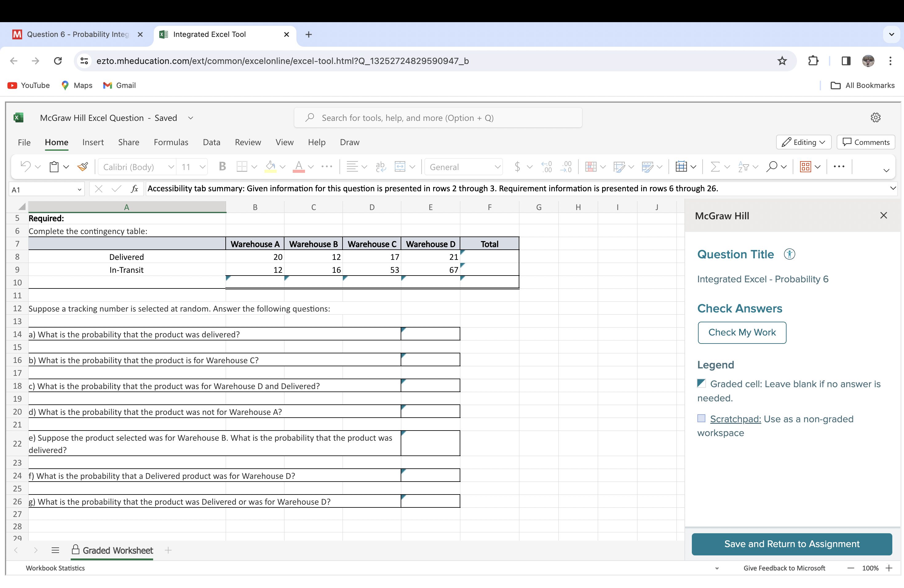Viewport: 904px width, 588px height.
Task: Open the Comments button
Action: pos(866,142)
